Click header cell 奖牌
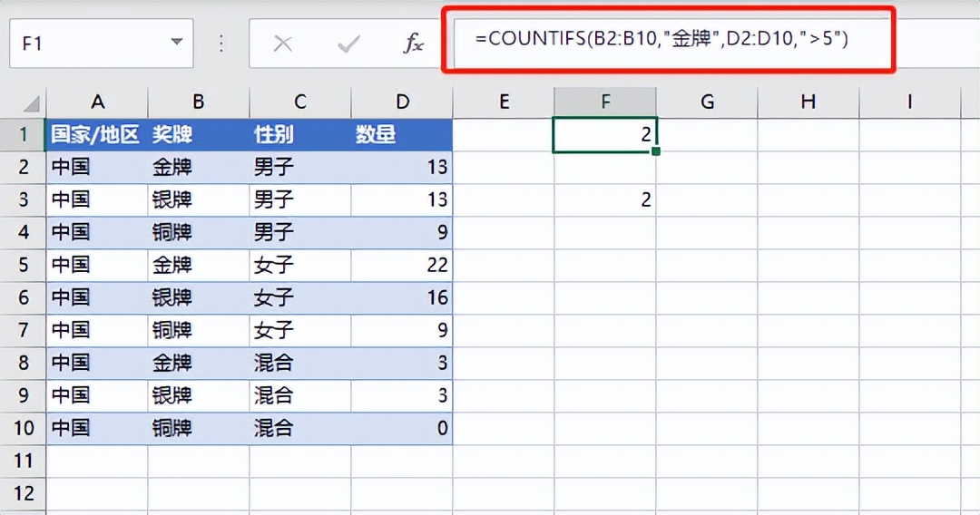Screen dimensions: 980x515 (199, 134)
